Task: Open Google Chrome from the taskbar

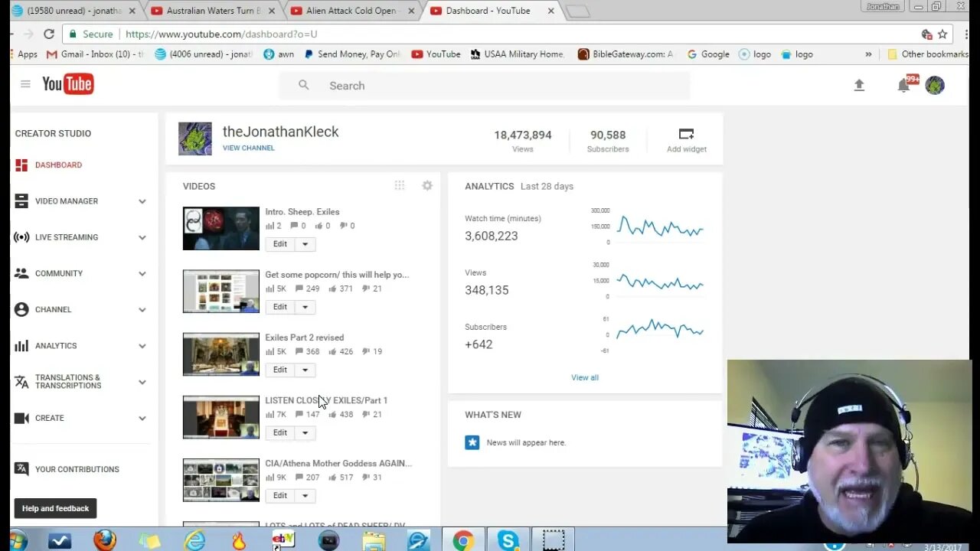Action: tap(462, 540)
